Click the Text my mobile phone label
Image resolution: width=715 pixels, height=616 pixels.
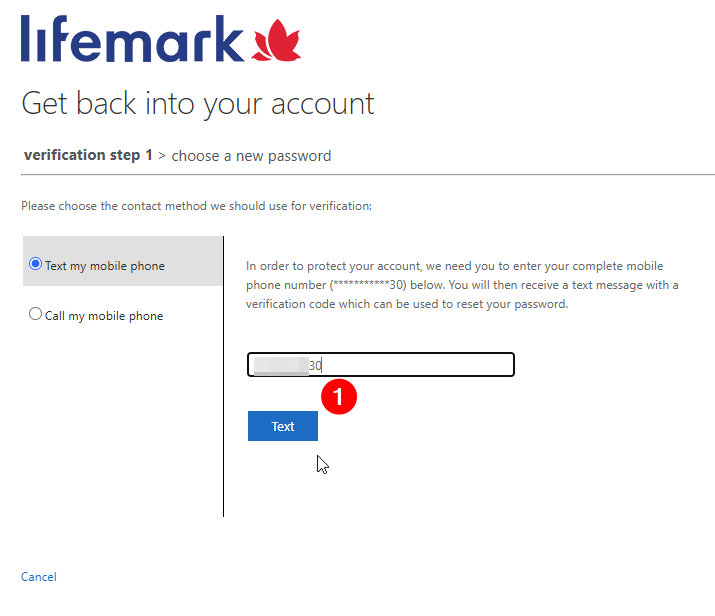[105, 266]
